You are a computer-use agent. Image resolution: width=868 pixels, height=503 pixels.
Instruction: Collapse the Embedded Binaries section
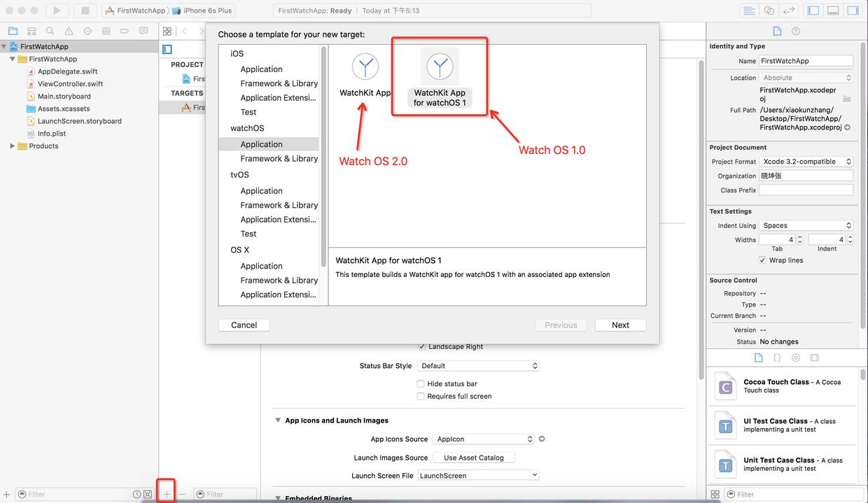coord(277,498)
